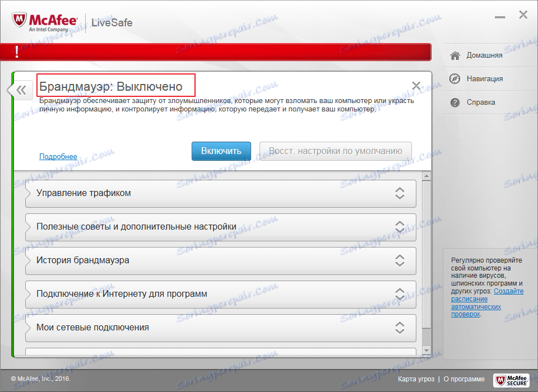Viewport: 538px width, 392px height.
Task: Click Восст. настройки по умолчанию button
Action: coord(335,151)
